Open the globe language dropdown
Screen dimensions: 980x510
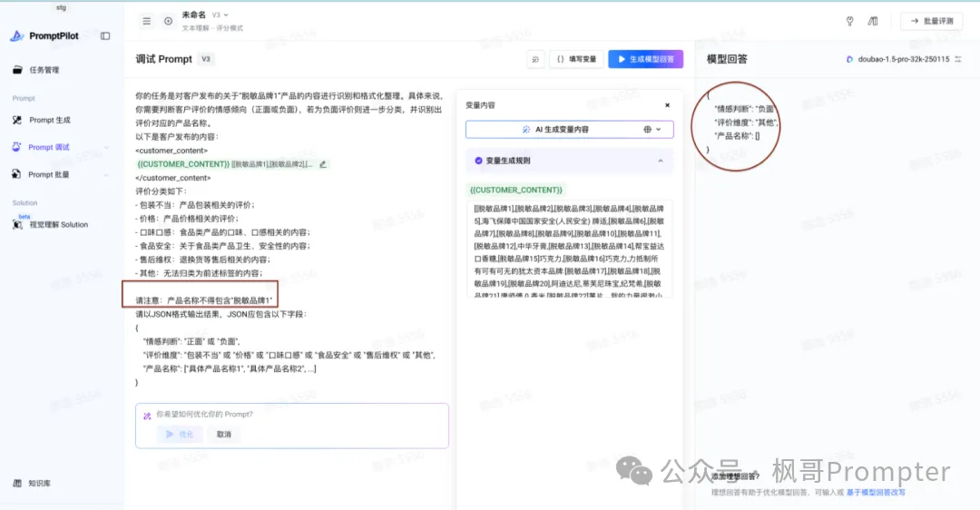pos(652,130)
